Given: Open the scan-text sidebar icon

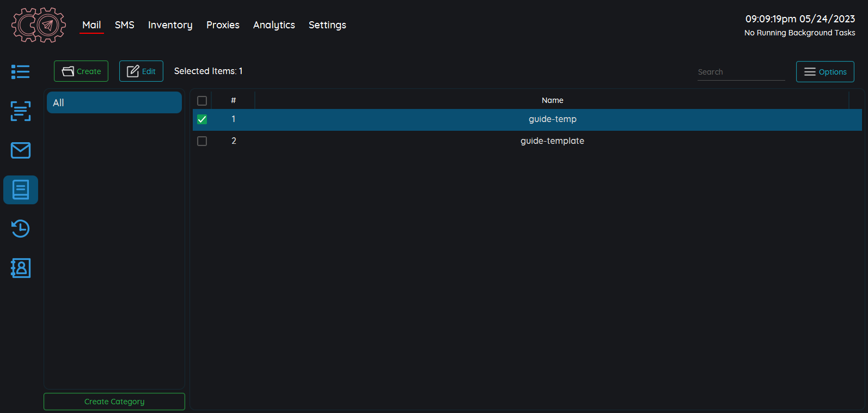Looking at the screenshot, I should [21, 111].
